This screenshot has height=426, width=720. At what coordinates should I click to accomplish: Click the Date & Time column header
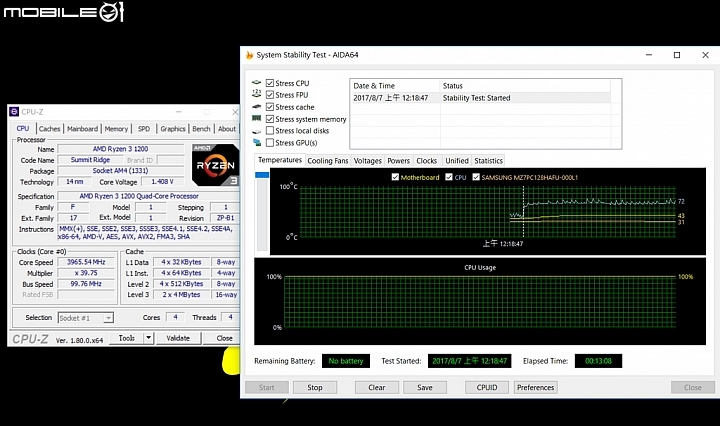click(x=395, y=86)
